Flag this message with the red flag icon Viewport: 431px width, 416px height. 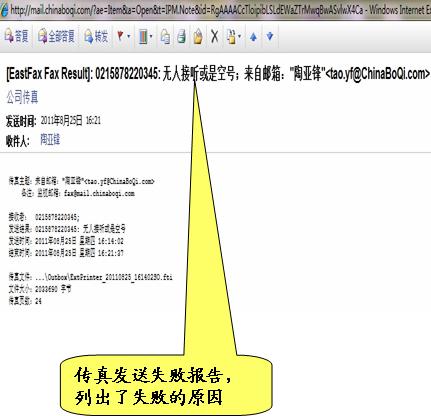pyautogui.click(x=120, y=36)
